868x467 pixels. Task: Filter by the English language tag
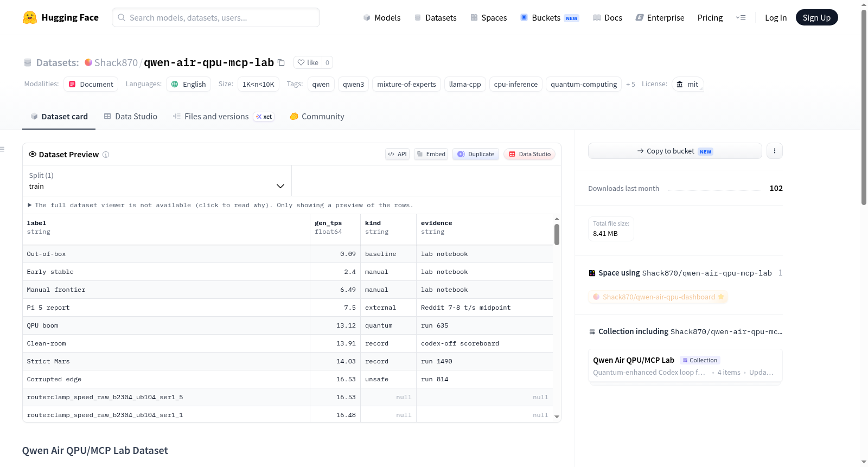(x=189, y=84)
